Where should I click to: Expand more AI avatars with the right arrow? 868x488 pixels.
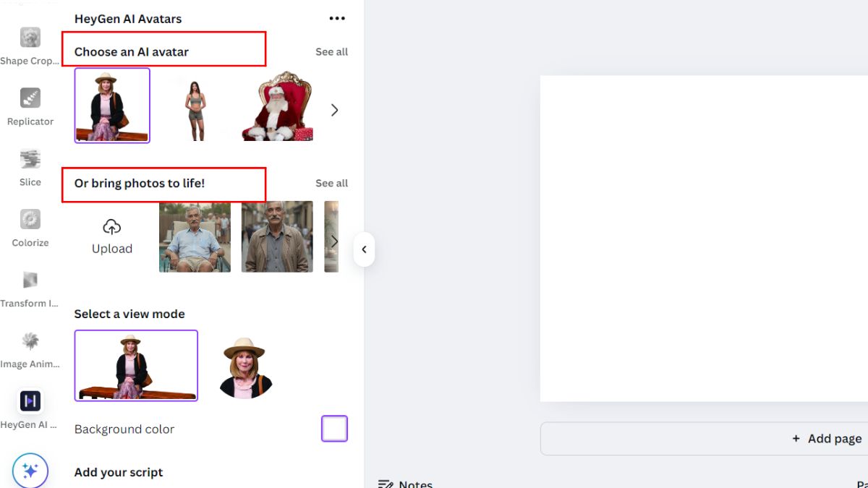(x=334, y=110)
